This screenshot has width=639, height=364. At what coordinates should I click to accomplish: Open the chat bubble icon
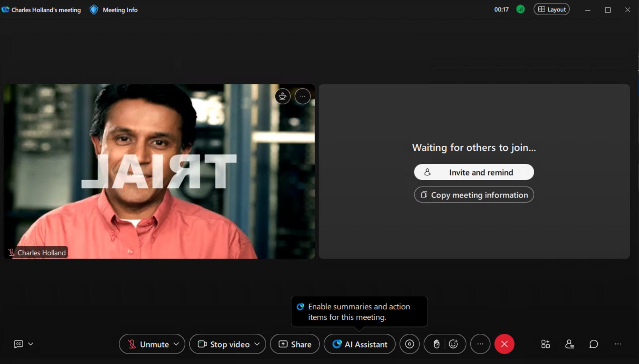(x=594, y=344)
